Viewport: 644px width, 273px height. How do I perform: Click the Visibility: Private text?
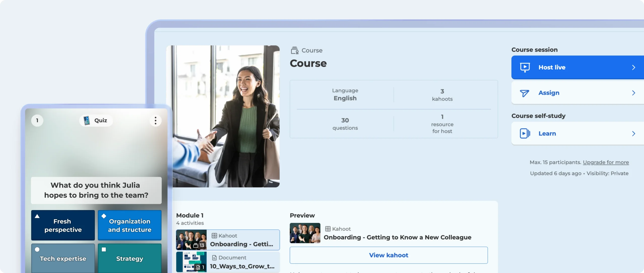coord(608,173)
